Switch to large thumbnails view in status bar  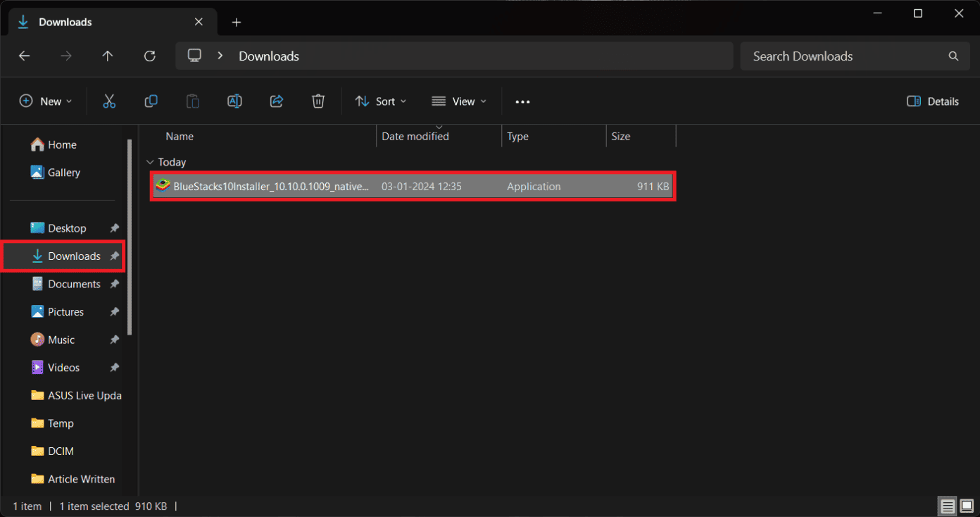(x=965, y=506)
